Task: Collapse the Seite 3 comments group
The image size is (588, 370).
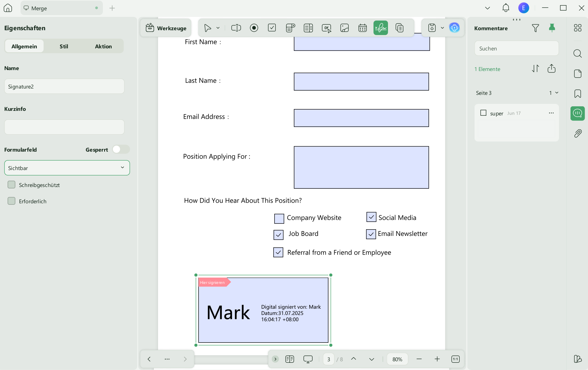Action: [x=557, y=93]
